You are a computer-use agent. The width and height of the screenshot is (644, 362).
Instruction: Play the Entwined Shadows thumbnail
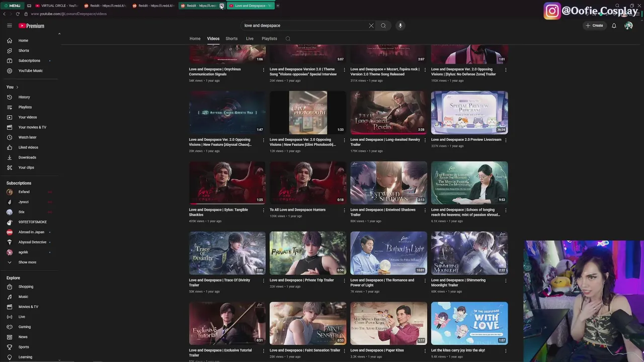(388, 183)
